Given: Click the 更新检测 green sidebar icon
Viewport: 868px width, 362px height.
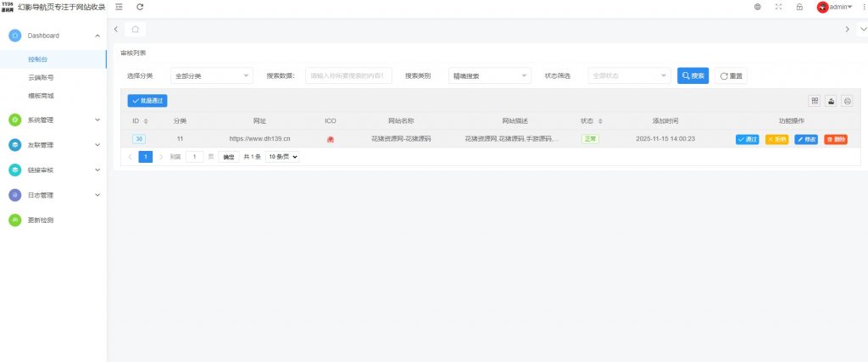Looking at the screenshot, I should coord(15,220).
